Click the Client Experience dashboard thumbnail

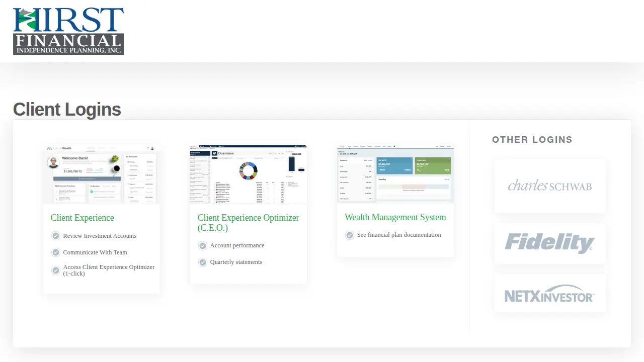(x=102, y=174)
